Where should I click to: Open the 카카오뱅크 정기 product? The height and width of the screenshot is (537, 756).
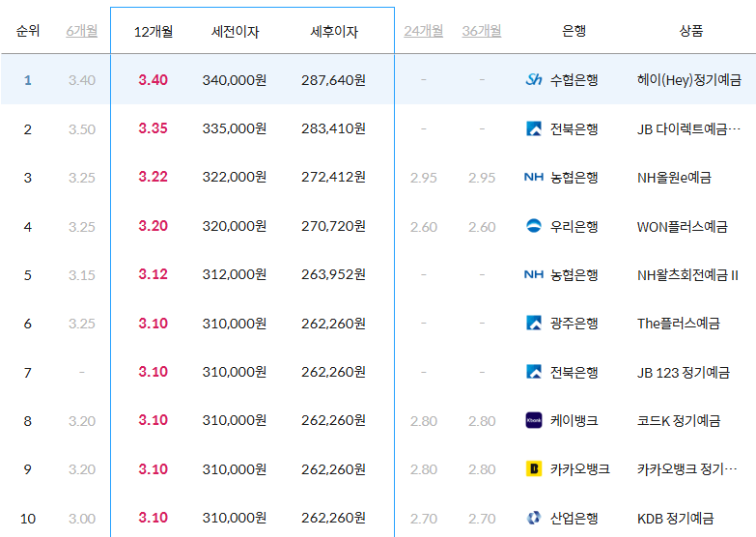tap(687, 469)
